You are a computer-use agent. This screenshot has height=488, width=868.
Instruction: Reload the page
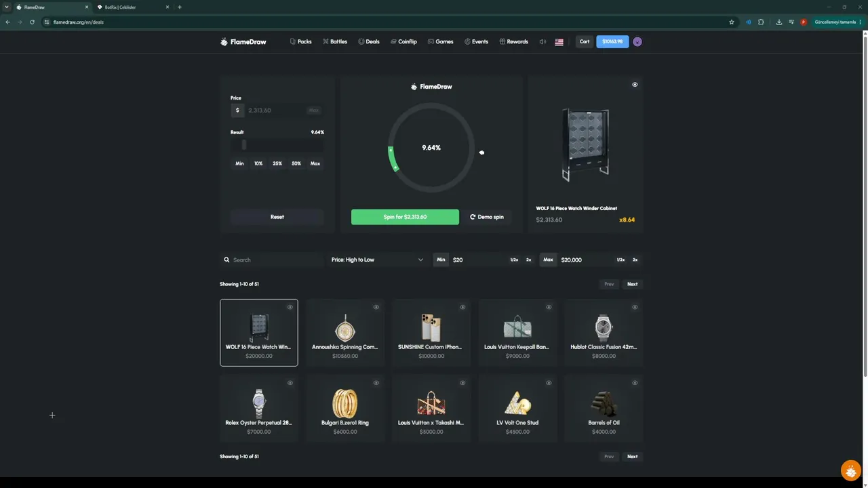click(32, 22)
